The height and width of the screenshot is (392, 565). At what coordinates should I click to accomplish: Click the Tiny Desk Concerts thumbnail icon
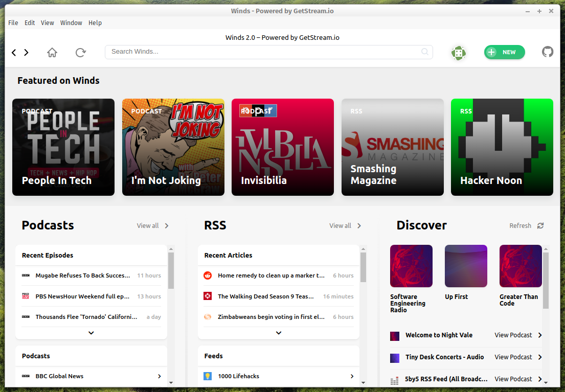click(x=395, y=358)
